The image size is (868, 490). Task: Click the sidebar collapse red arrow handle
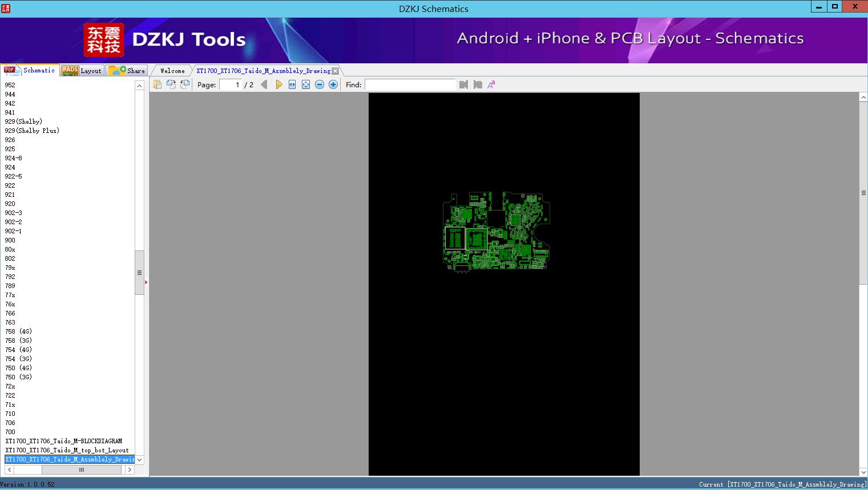[x=146, y=282]
